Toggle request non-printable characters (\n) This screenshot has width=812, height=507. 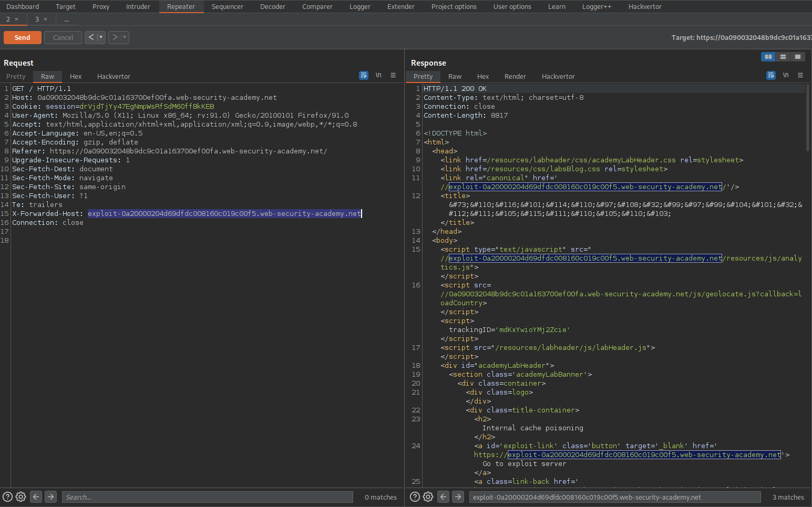[378, 76]
